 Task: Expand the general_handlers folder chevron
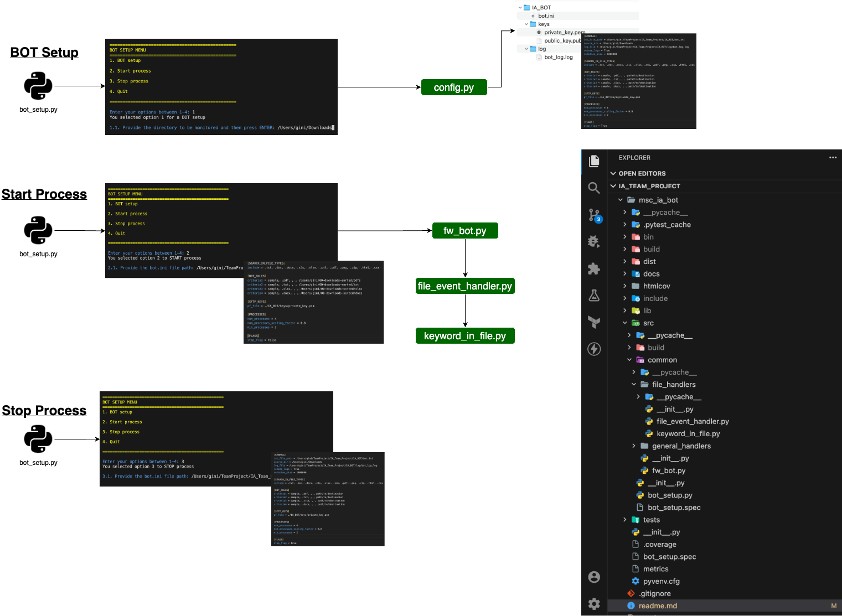click(634, 446)
